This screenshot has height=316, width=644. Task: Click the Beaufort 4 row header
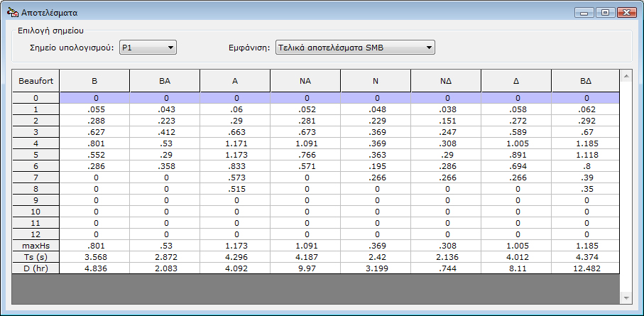[36, 143]
